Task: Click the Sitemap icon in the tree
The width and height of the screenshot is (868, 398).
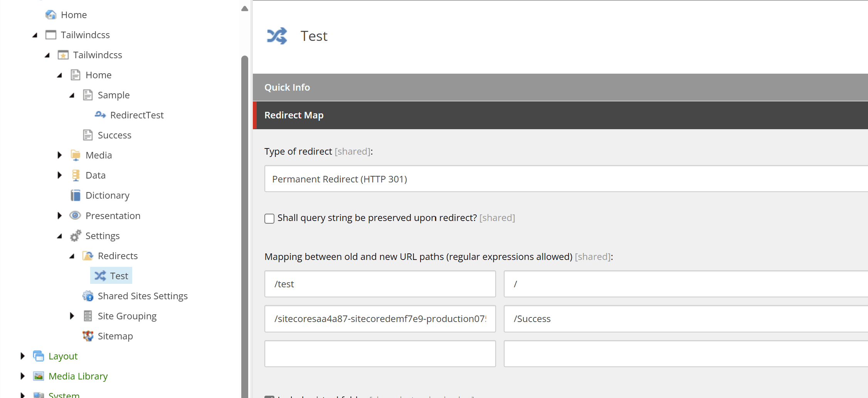Action: point(88,336)
